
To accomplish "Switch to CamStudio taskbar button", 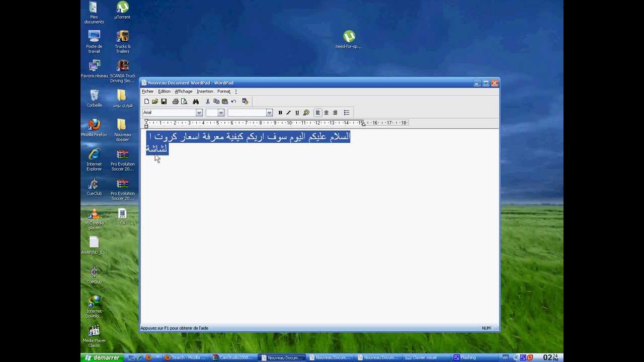I will tap(233, 357).
